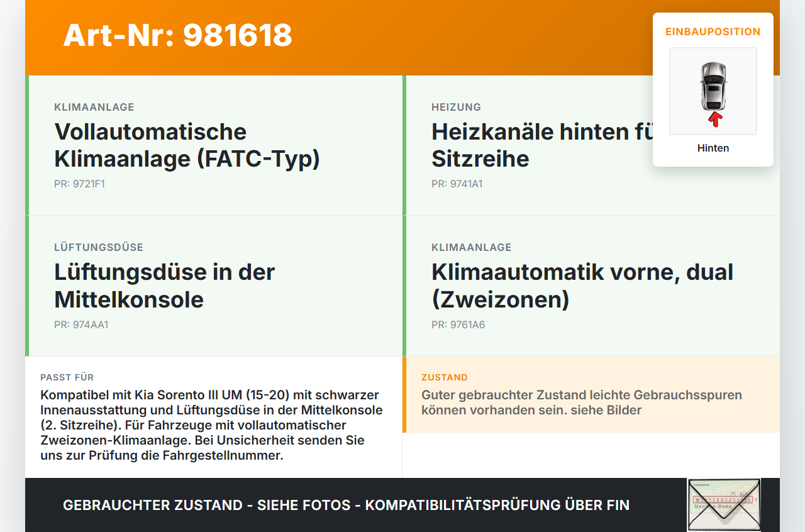Click the KOMPATIBILITÄTSPRÜFUNG ÜBER FIN banner text
The width and height of the screenshot is (805, 532).
tap(346, 505)
